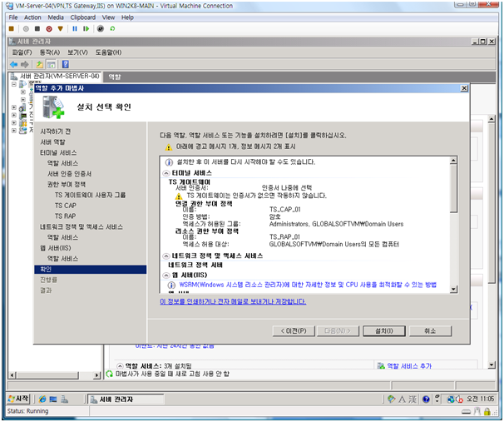
Task: Open the 파일(F) menu
Action: point(22,52)
